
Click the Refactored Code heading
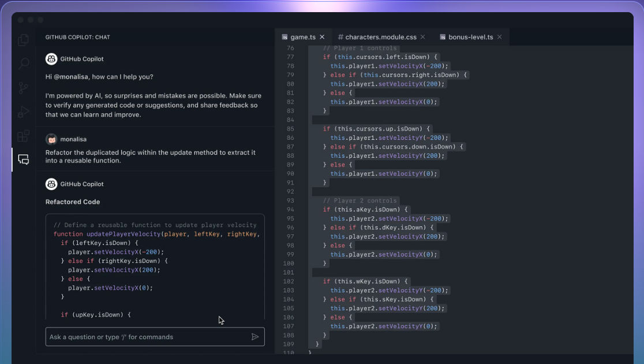(73, 202)
